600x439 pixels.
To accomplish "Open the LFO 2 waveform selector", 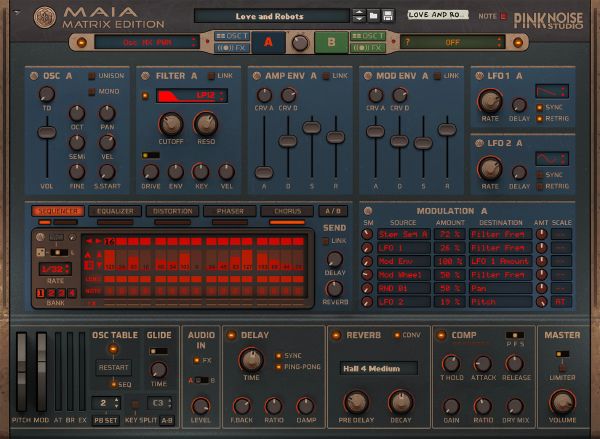I will coord(552,158).
